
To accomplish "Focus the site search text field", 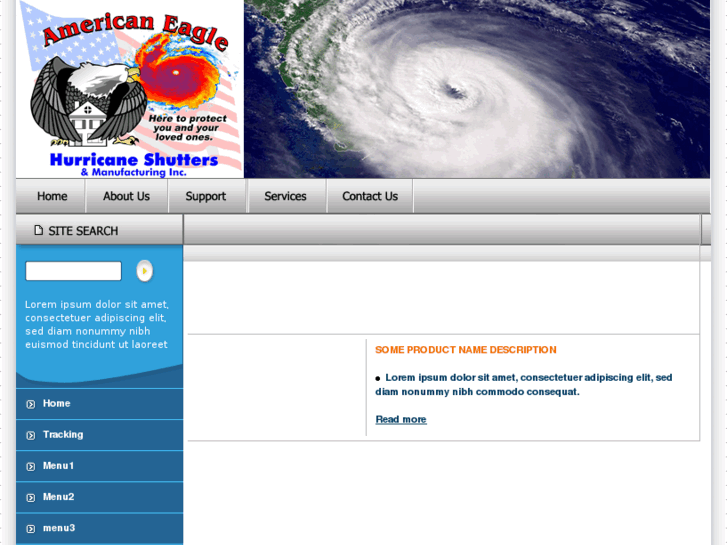I will pos(73,271).
